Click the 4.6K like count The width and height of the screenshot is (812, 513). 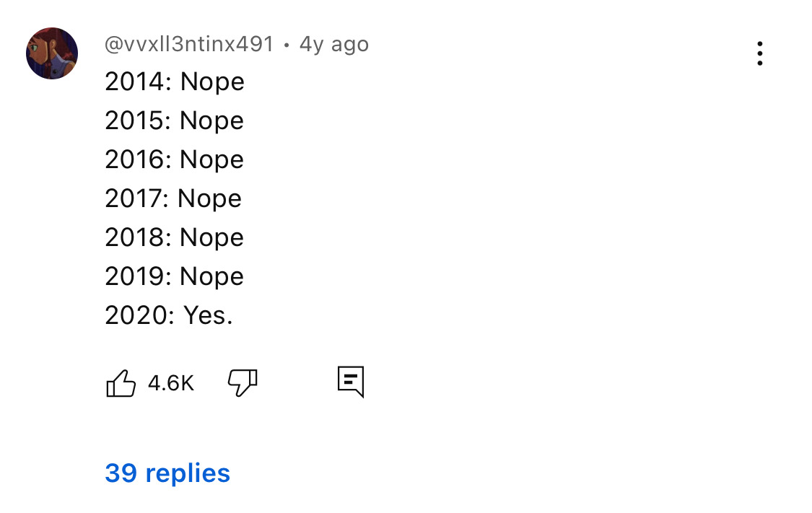[171, 383]
